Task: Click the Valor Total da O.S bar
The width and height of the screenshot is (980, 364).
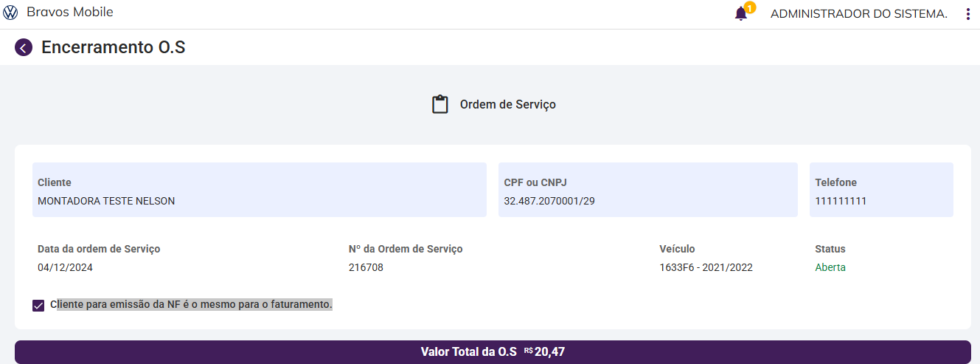Action: 493,352
